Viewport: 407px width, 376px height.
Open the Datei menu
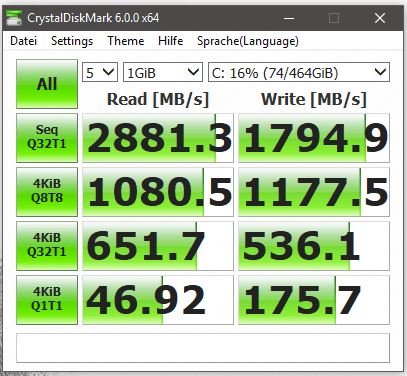tap(23, 41)
